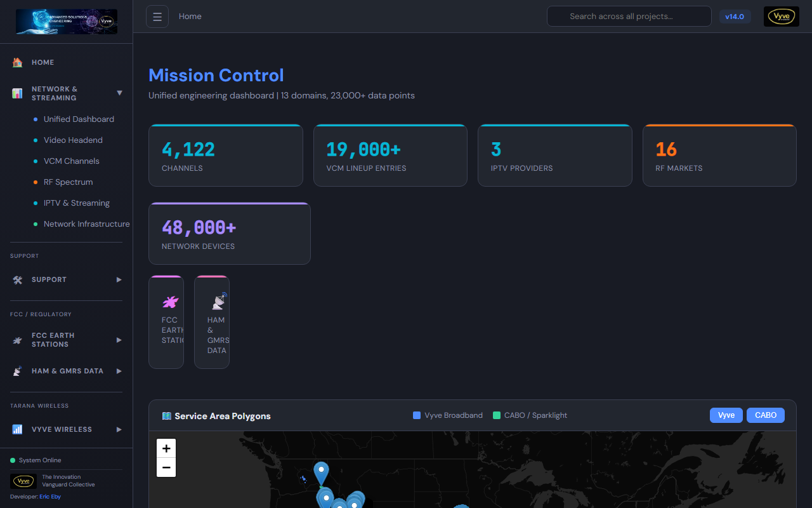
Task: Click the CABO / Sparklight green legend swatch
Action: [x=497, y=415]
